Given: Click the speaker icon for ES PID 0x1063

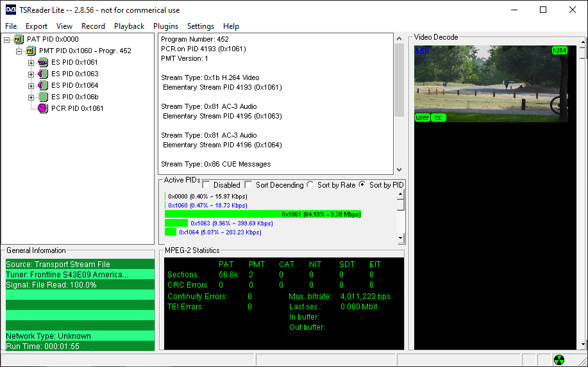Looking at the screenshot, I should pyautogui.click(x=42, y=74).
